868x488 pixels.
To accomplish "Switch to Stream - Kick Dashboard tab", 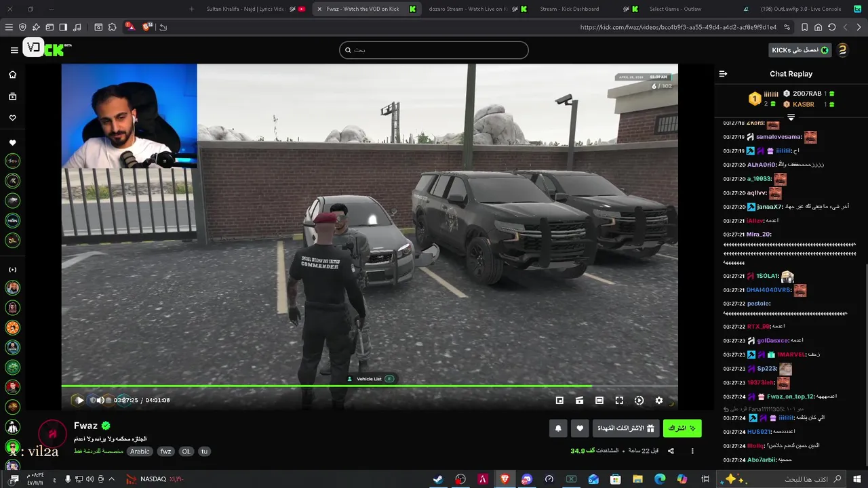I will (587, 9).
